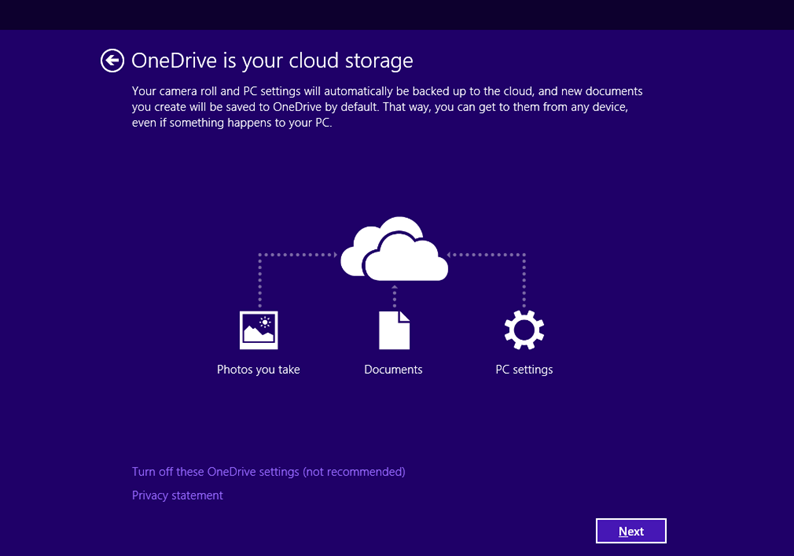
Task: Click the 'Documents' label under the page icon
Action: (x=393, y=370)
